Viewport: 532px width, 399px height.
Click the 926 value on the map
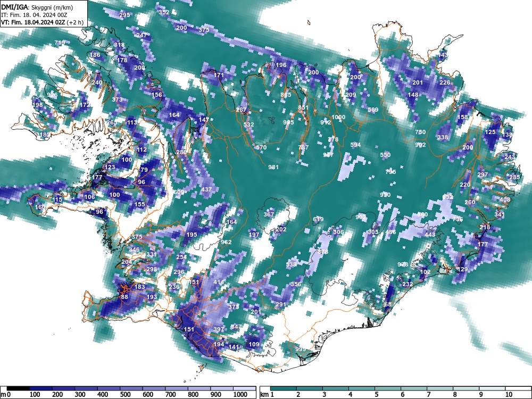click(x=52, y=95)
